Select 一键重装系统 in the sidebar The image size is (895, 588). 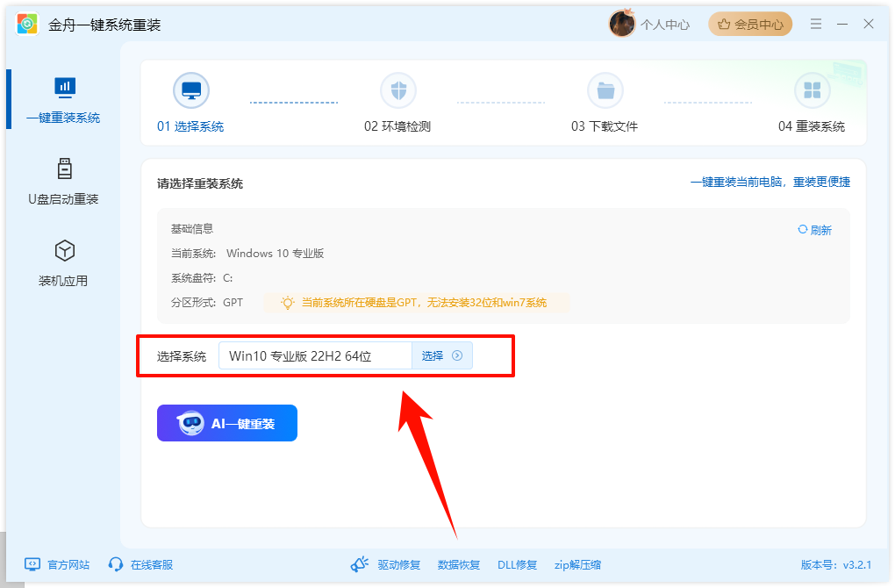63,99
